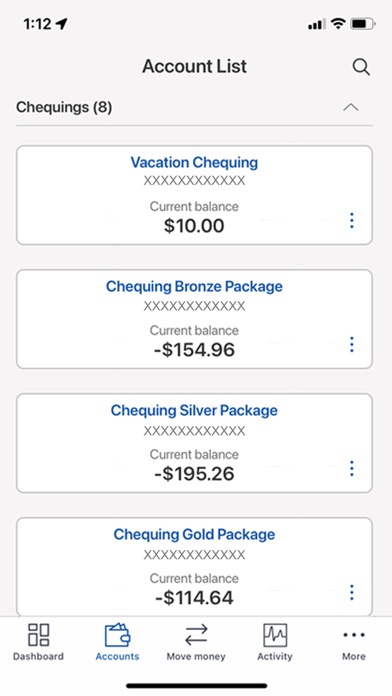This screenshot has height=696, width=392.
Task: Open the Vacation Chequing account link
Action: tap(194, 162)
